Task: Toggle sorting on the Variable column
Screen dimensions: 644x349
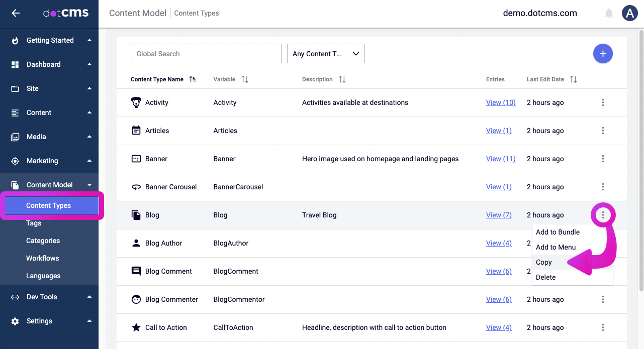Action: (x=245, y=79)
